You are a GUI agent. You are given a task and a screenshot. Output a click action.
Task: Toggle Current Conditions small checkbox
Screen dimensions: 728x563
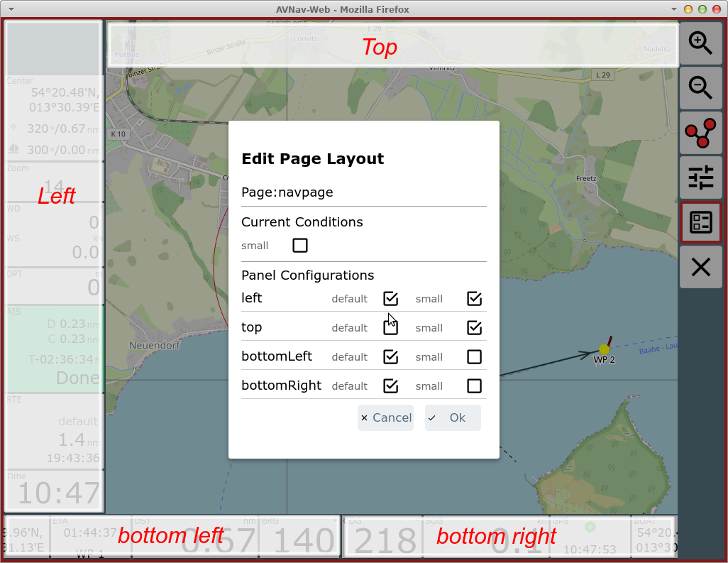pyautogui.click(x=300, y=245)
